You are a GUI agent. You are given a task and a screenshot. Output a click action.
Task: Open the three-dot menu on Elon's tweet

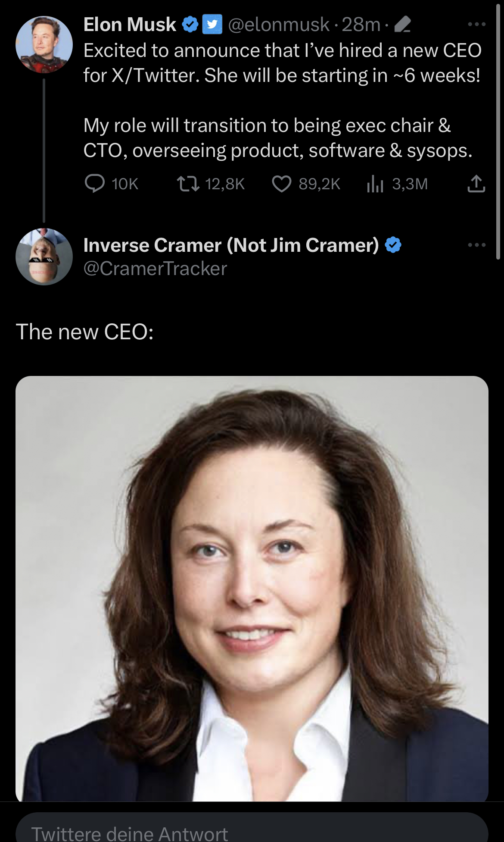[x=476, y=25]
